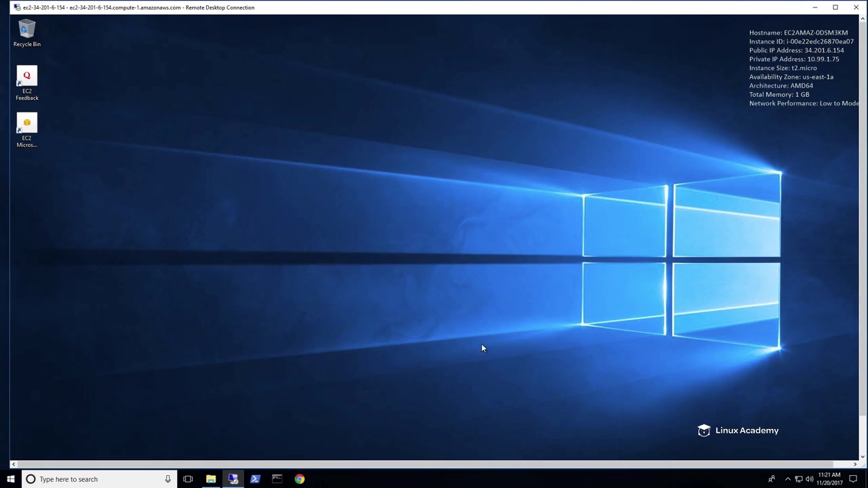Maximize the Remote Desktop Connection window
868x488 pixels.
835,7
